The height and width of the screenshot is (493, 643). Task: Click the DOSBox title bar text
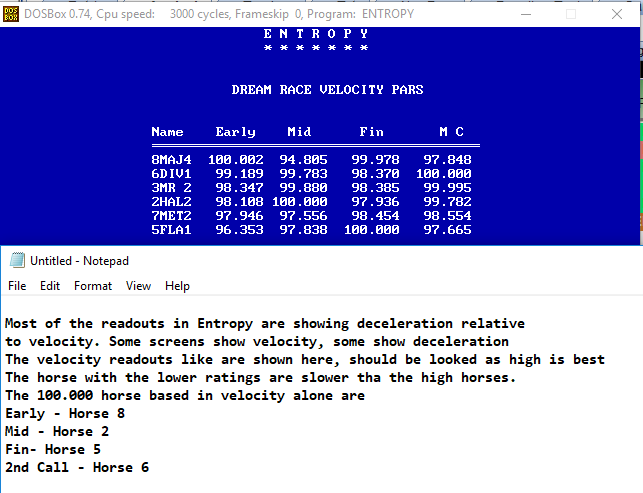coord(219,14)
